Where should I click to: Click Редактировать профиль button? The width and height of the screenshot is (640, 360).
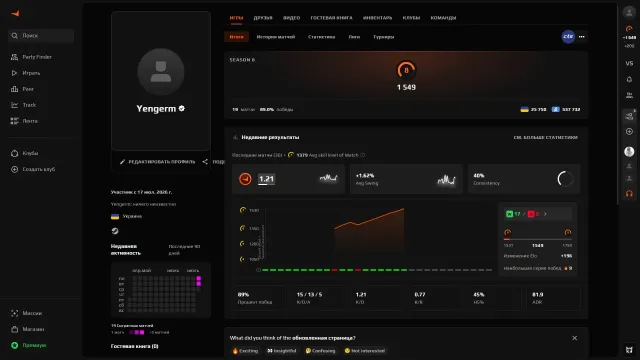tap(157, 162)
